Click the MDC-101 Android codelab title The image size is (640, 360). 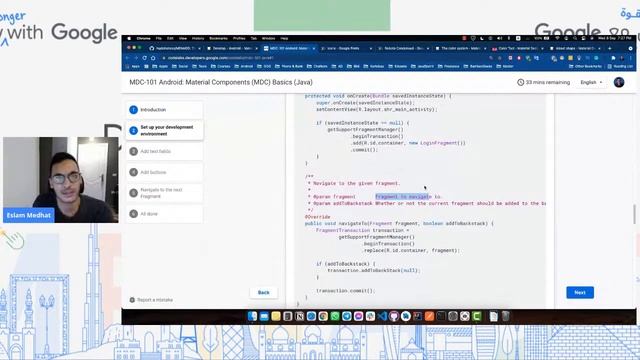click(x=221, y=82)
